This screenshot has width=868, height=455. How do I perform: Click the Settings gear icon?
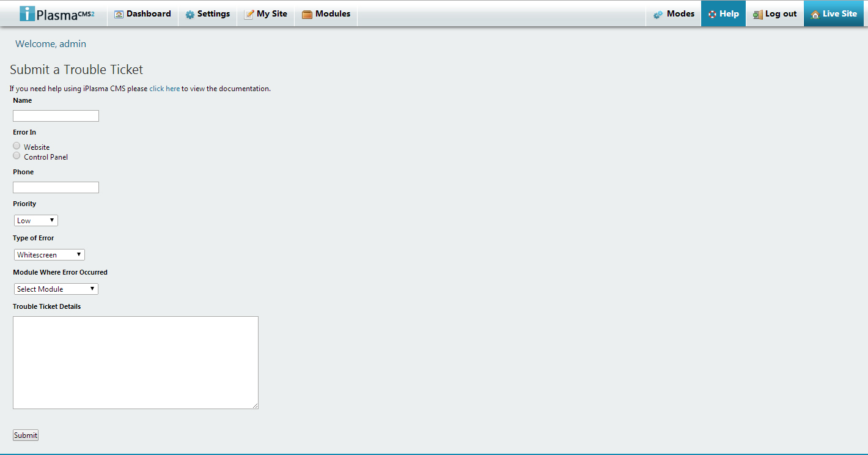pyautogui.click(x=189, y=14)
